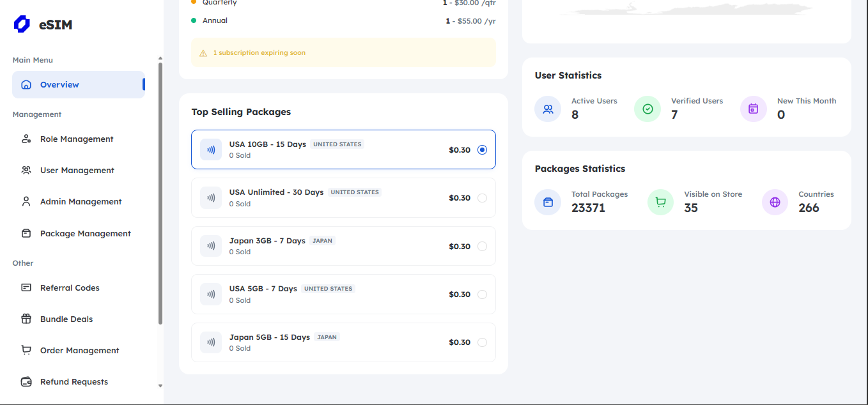Viewport: 868px width, 405px height.
Task: Open Package Management in the sidebar
Action: pos(85,234)
